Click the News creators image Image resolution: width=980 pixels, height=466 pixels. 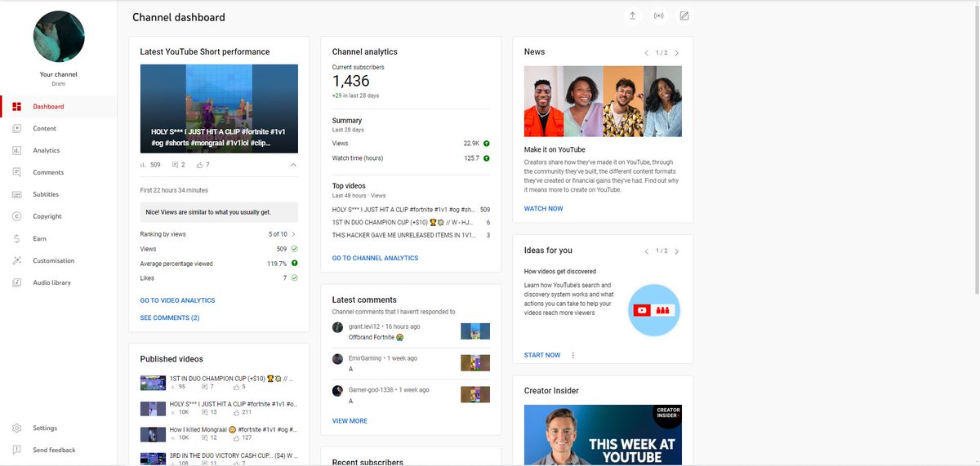coord(603,101)
